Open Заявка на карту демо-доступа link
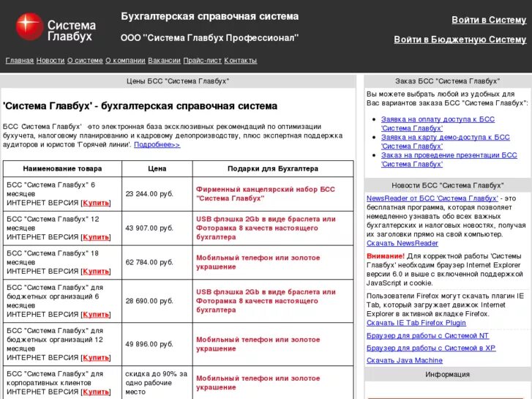The width and height of the screenshot is (532, 399). tap(445, 141)
